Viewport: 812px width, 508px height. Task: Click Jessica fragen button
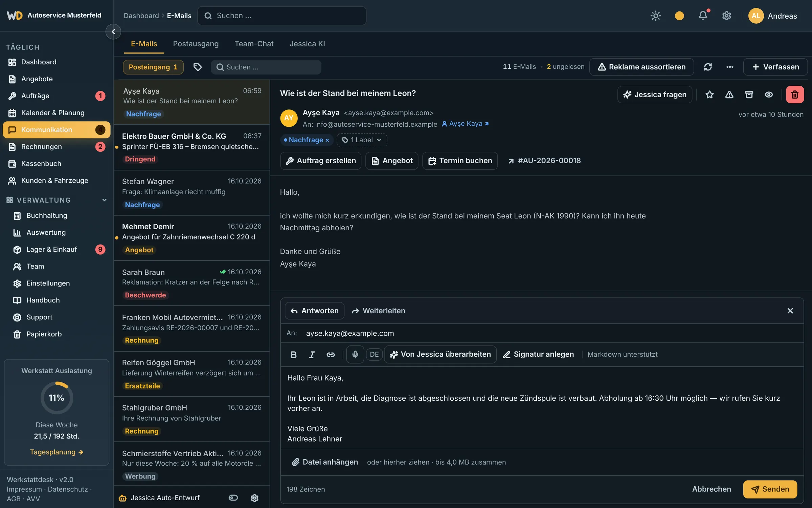tap(654, 94)
